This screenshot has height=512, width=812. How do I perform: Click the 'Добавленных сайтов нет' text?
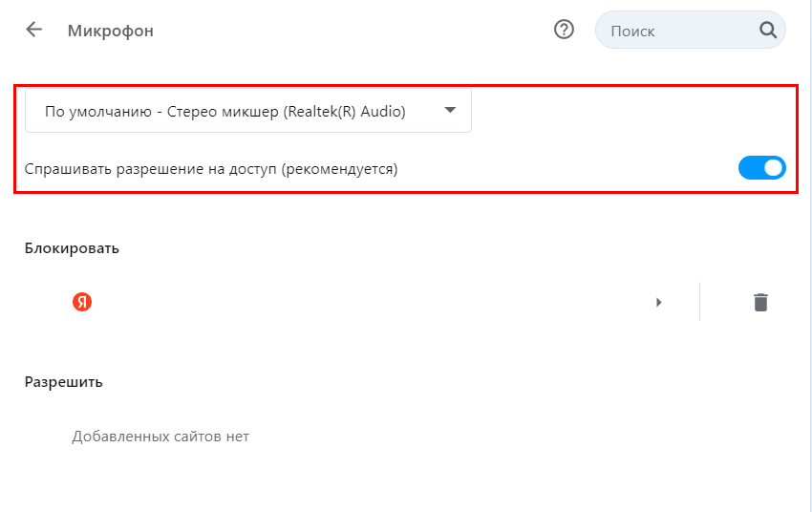point(160,437)
